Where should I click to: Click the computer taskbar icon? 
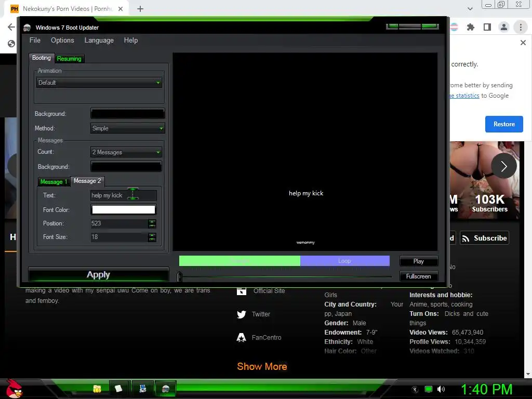143,389
